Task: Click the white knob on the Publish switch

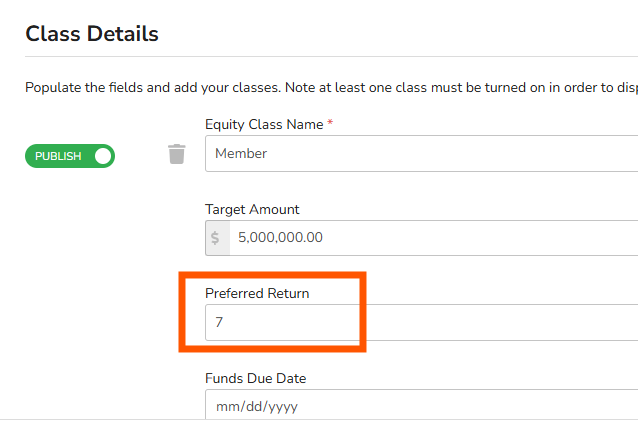Action: tap(103, 156)
